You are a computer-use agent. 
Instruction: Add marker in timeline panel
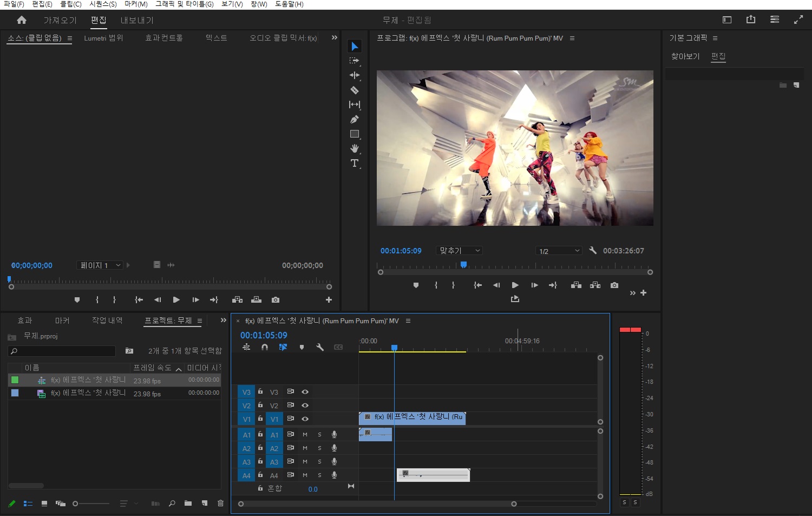click(302, 347)
